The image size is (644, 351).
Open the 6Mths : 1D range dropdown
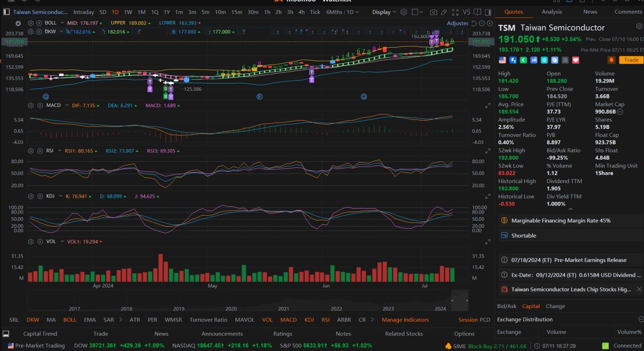(343, 12)
